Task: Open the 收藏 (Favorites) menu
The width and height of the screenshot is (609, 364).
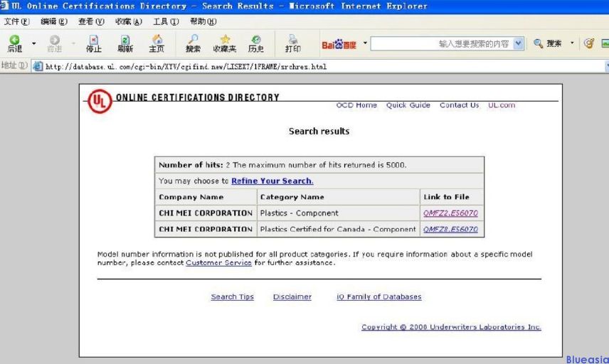Action: pos(128,21)
